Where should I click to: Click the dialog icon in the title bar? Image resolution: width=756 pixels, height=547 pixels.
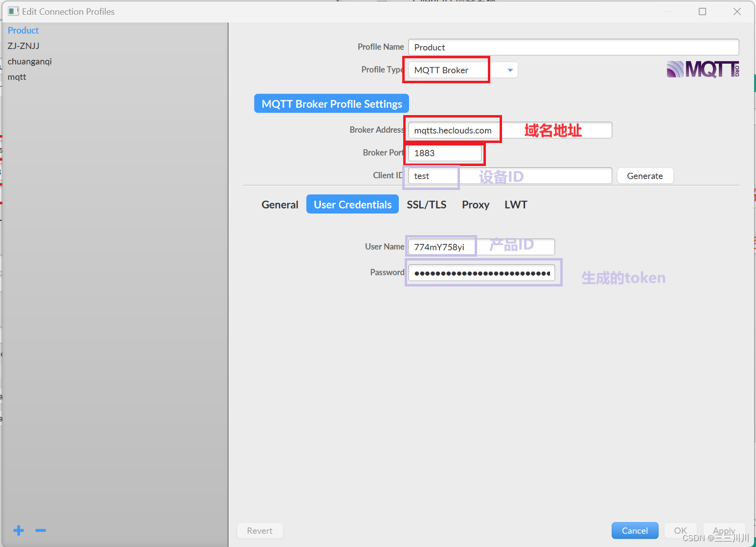13,11
